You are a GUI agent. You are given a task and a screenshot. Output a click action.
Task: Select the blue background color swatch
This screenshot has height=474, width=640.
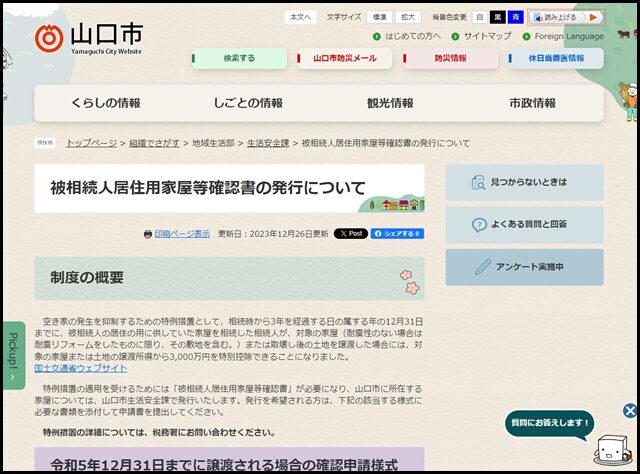tap(516, 17)
